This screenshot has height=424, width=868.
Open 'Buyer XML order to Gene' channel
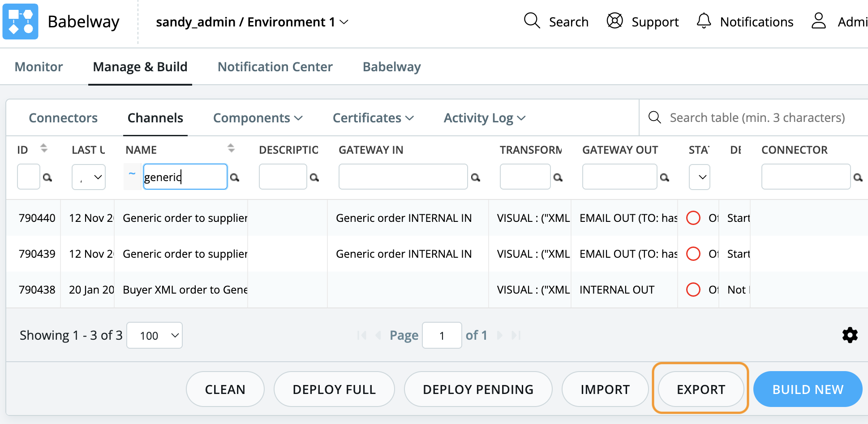tap(185, 290)
